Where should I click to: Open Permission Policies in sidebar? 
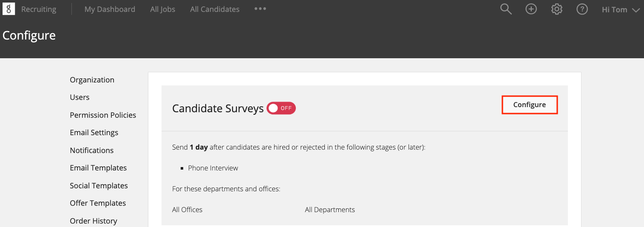click(x=103, y=115)
